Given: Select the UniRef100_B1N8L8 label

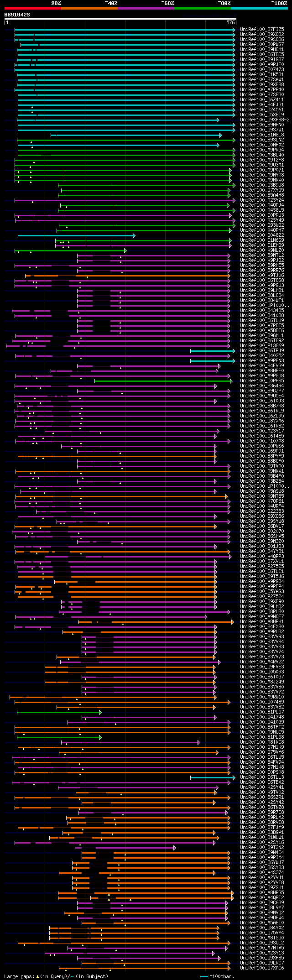Looking at the screenshot, I should 262,135.
